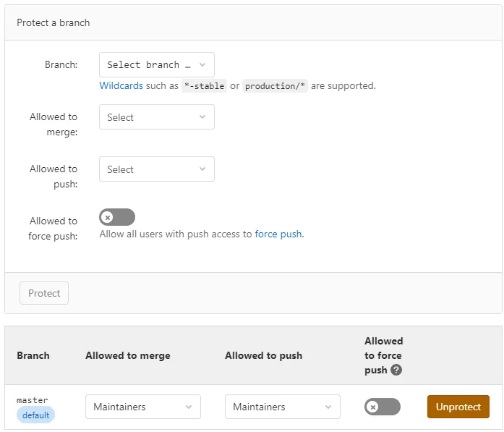Click the default badge under master
Image resolution: width=504 pixels, height=432 pixels.
pyautogui.click(x=35, y=415)
